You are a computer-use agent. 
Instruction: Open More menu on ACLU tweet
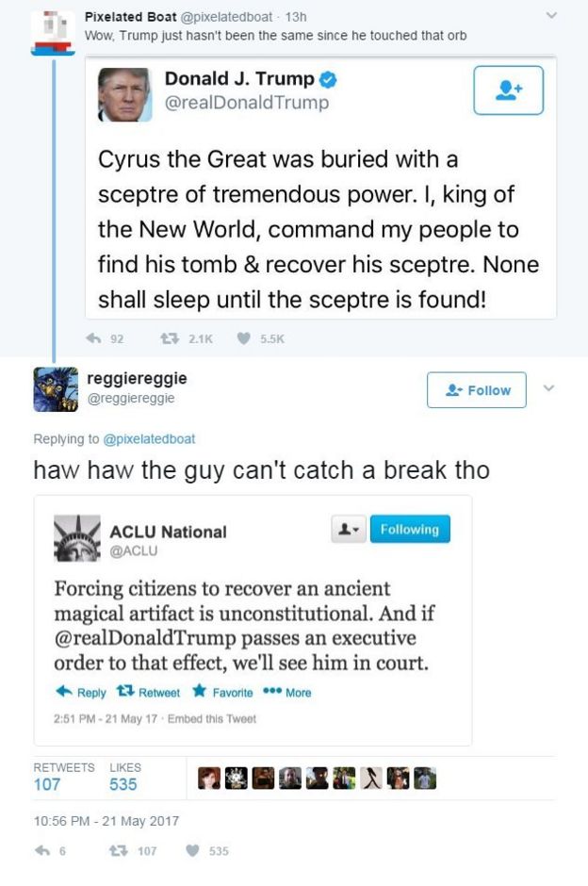(x=287, y=692)
